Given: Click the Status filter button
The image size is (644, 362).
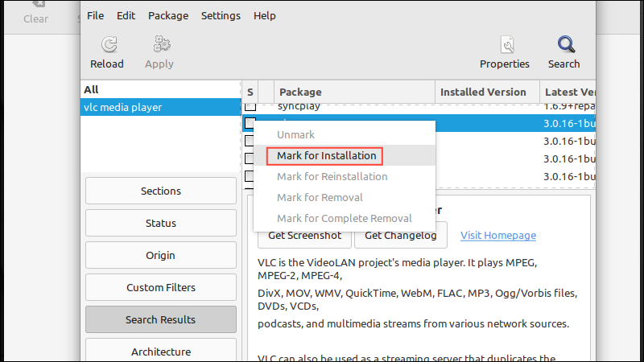Looking at the screenshot, I should [x=161, y=223].
